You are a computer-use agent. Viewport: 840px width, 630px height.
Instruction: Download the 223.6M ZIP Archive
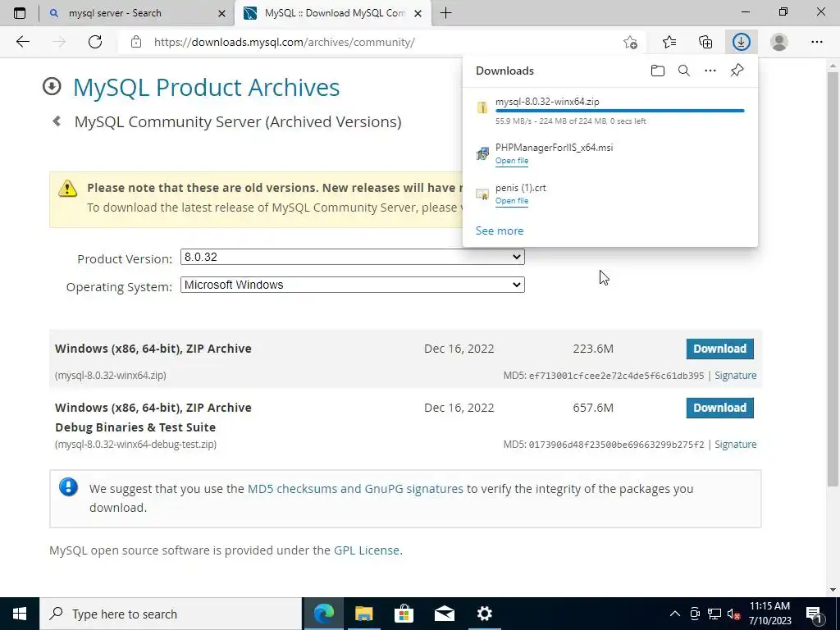(x=719, y=349)
